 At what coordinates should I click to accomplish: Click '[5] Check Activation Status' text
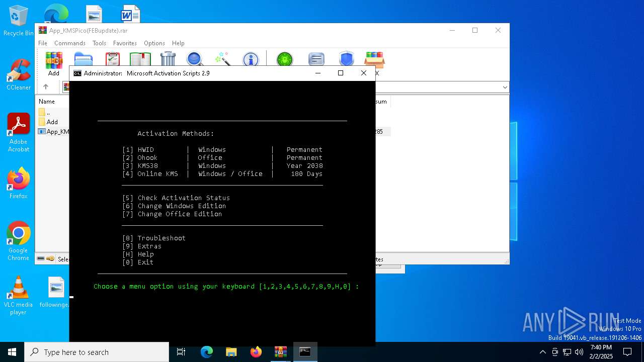coord(176,198)
